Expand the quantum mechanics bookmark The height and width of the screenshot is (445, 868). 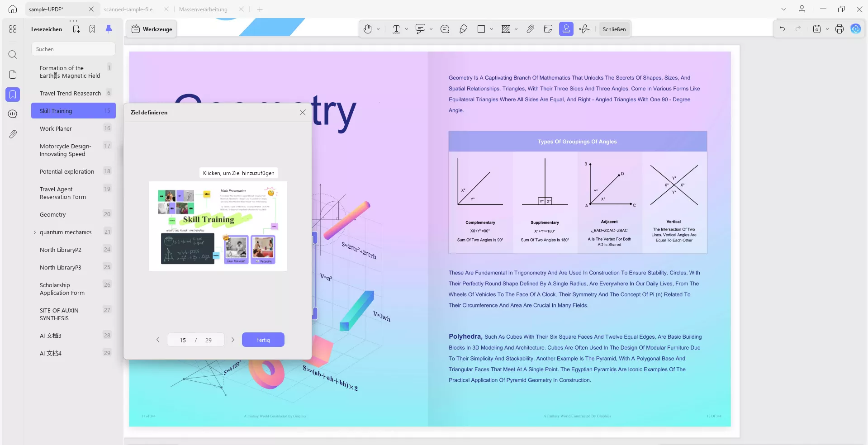click(35, 232)
